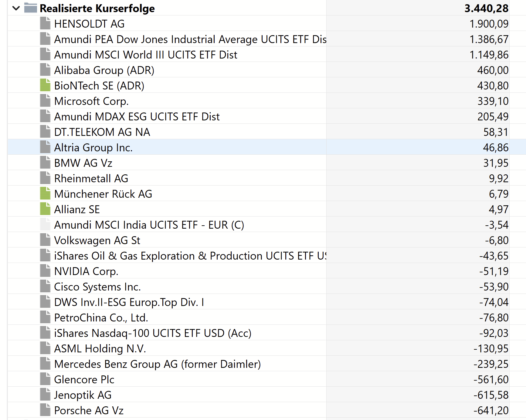Collapse the Realisierte Kurserfolge group
The width and height of the screenshot is (526, 420).
pos(16,8)
